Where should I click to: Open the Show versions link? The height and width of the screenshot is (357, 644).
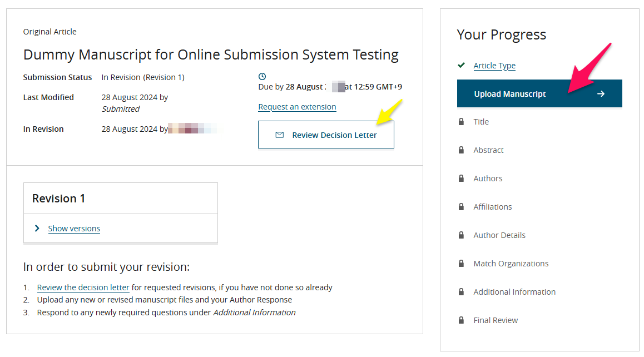pos(74,229)
